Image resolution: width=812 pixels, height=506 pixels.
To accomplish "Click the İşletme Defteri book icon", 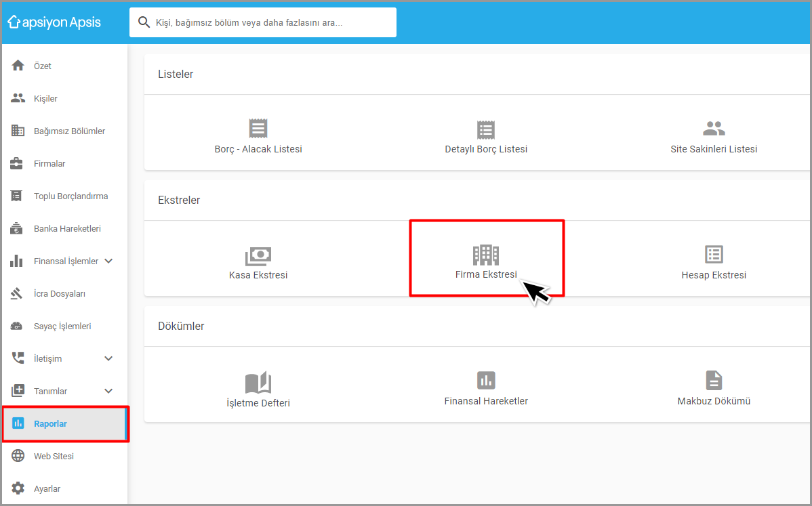I will point(258,382).
